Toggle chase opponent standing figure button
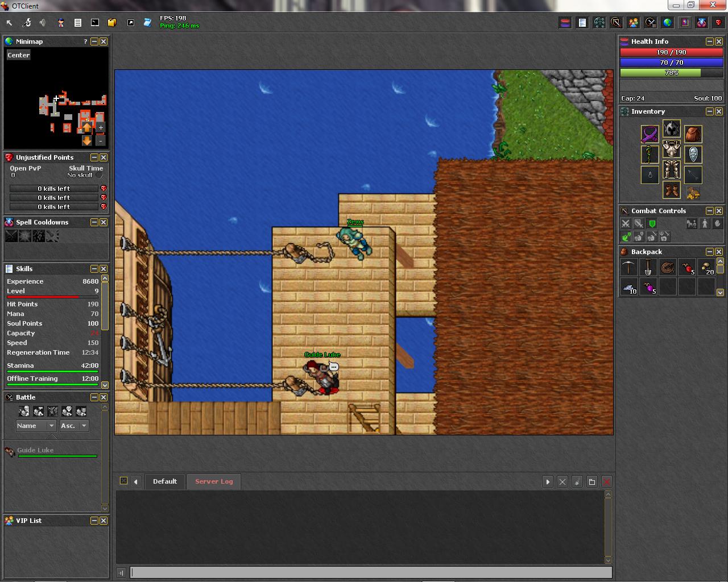The image size is (728, 582). coord(705,224)
